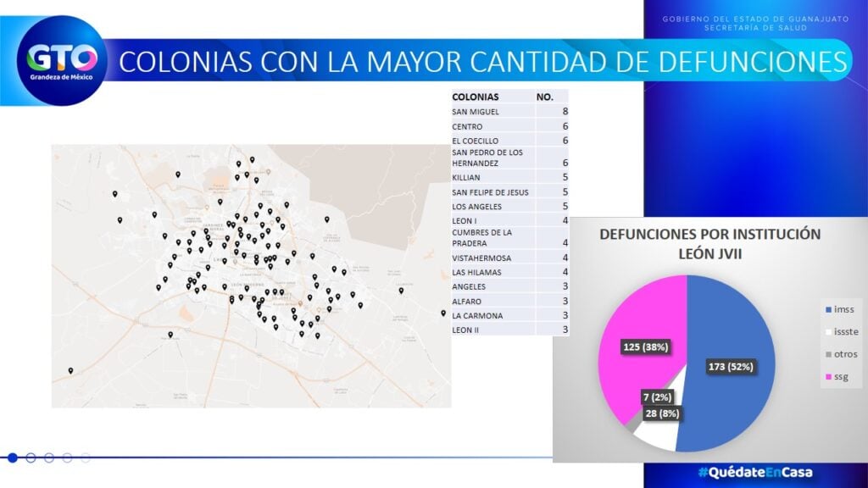Click the map pin at the far right edge
The width and height of the screenshot is (868, 488).
tap(442, 313)
